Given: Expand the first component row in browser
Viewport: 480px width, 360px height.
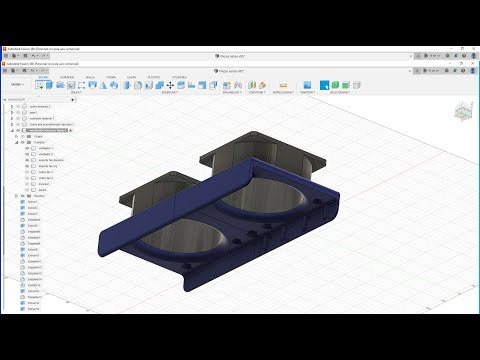Looking at the screenshot, I should [x=12, y=107].
